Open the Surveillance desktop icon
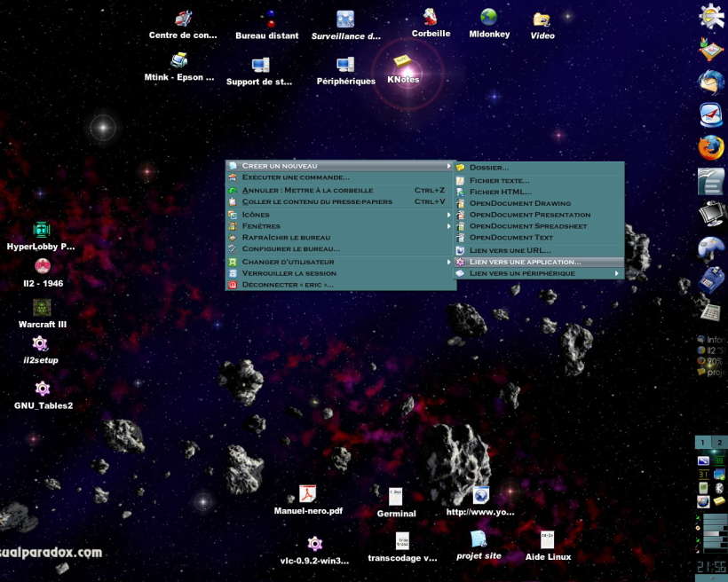Screen dimensions: 728x582 click(x=345, y=20)
